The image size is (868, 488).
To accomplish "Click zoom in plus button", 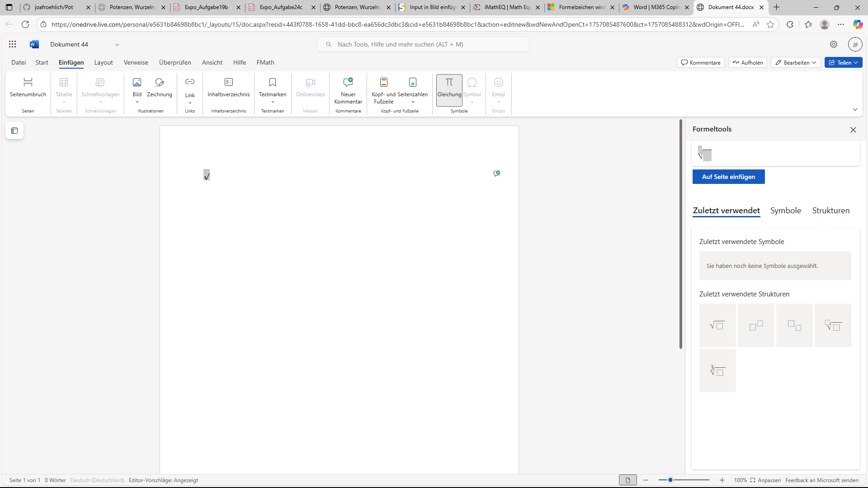I will [722, 480].
